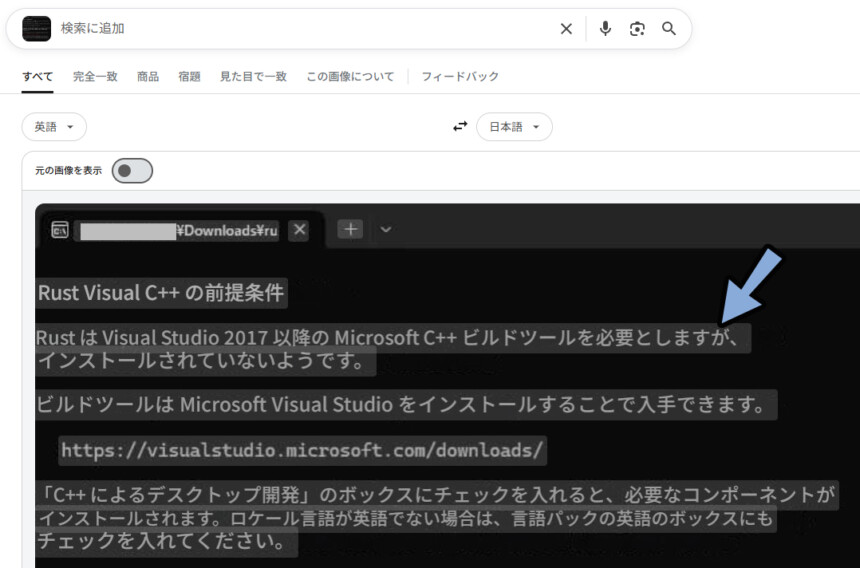
Task: Click the text 'Rust Visual C++ の前提条件'
Action: [161, 293]
